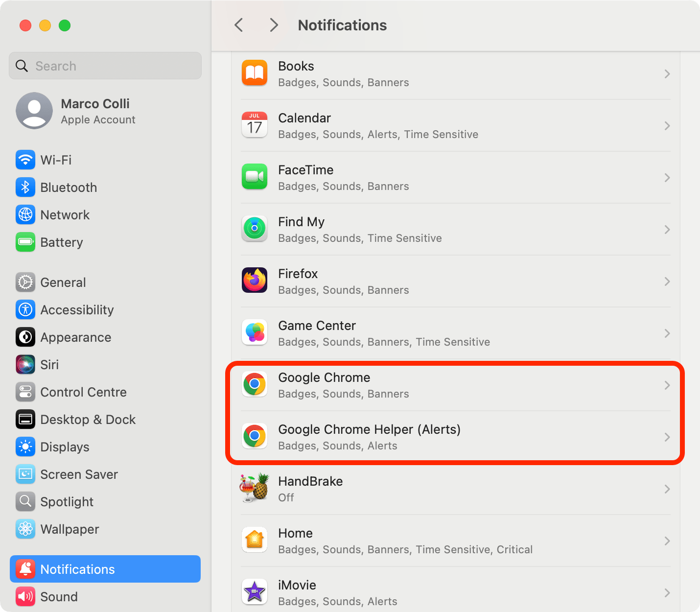
Task: Click the Control Centre sidebar icon
Action: tap(25, 392)
